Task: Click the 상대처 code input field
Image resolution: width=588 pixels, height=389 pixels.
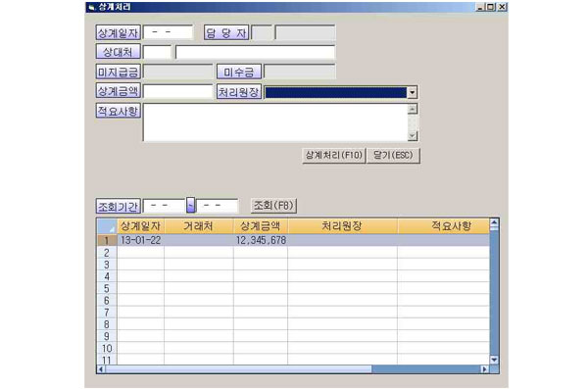Action: pos(157,52)
